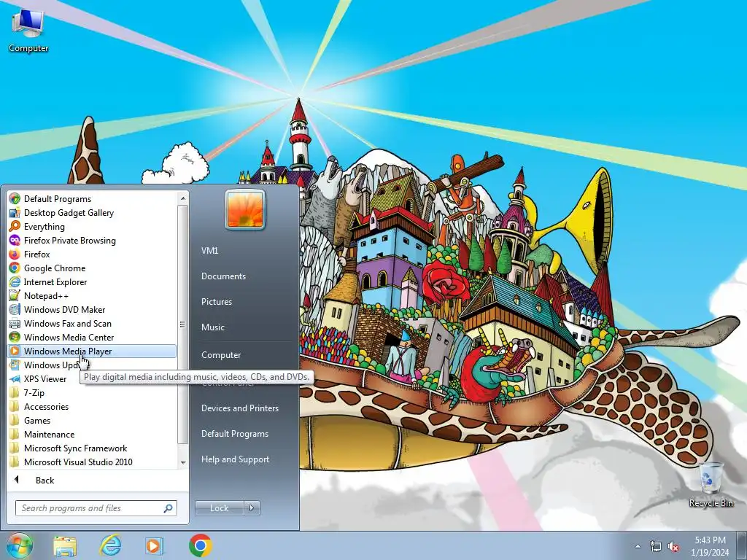This screenshot has height=560, width=747.
Task: Click the programs list scrollbar thumb
Action: point(182,324)
